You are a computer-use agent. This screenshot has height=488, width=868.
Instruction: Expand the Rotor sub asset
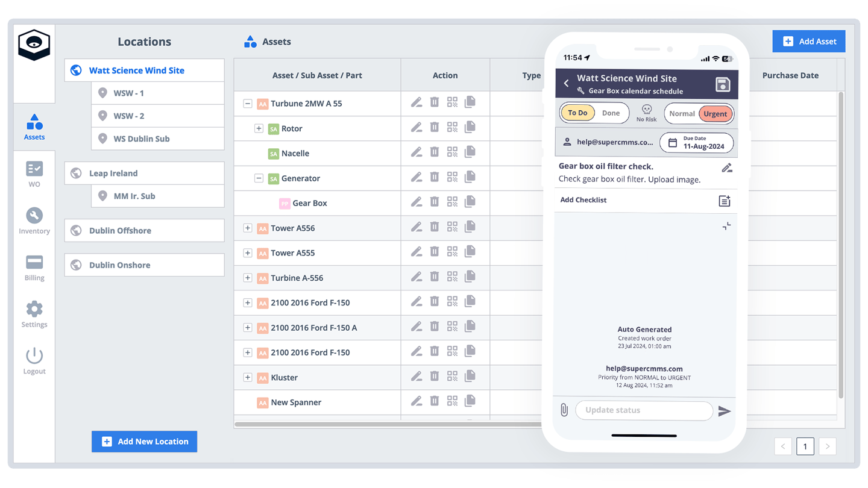tap(259, 128)
